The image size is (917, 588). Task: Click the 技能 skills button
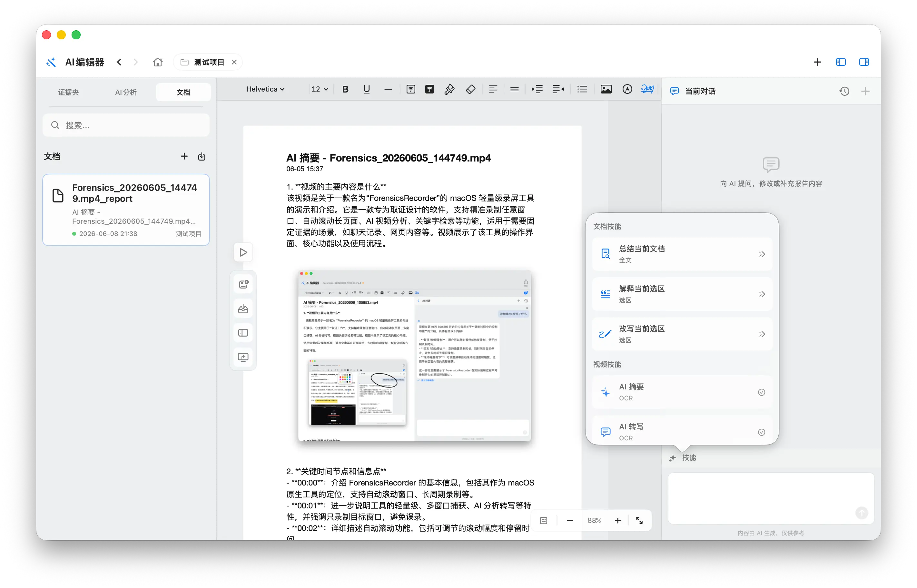(x=682, y=457)
